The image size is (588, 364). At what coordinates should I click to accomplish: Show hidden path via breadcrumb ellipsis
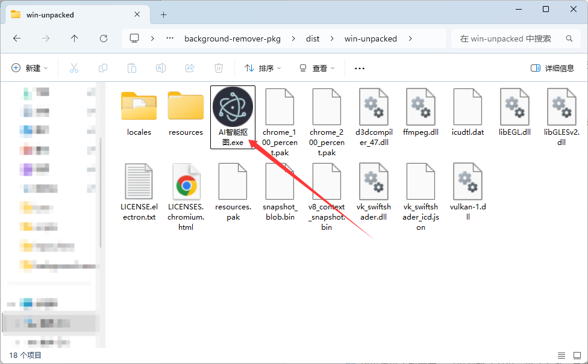(x=170, y=38)
